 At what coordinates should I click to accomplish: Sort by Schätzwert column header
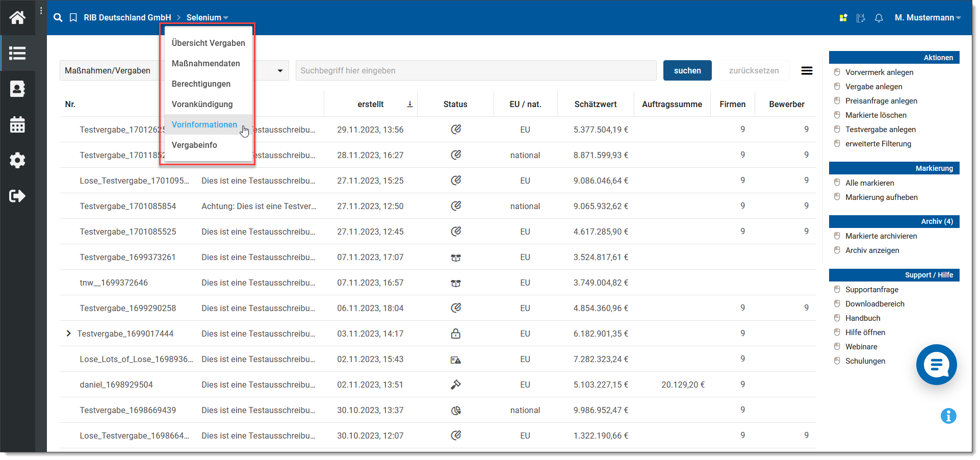click(595, 104)
